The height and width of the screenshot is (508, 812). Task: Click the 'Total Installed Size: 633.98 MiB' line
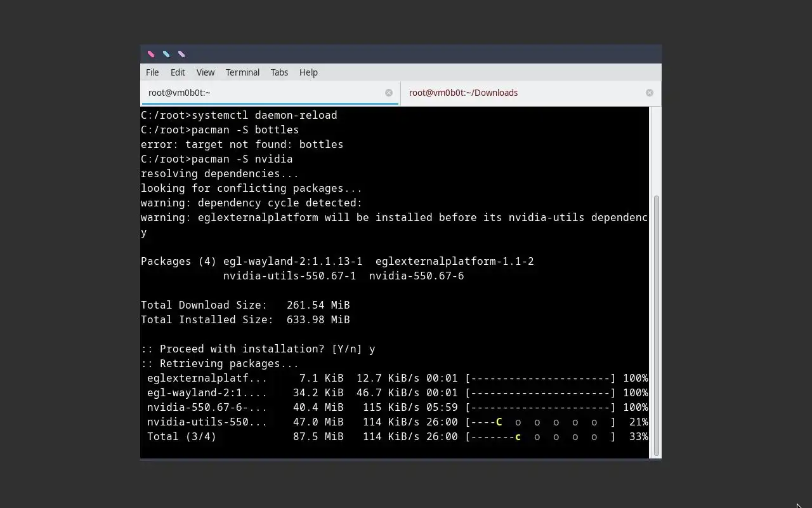point(246,320)
